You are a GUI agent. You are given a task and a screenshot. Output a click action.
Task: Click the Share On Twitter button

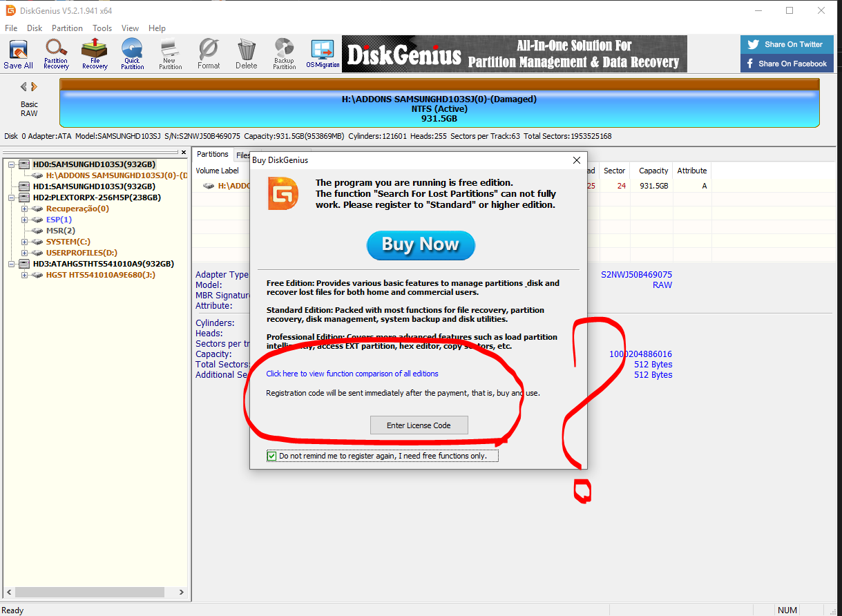coord(786,44)
